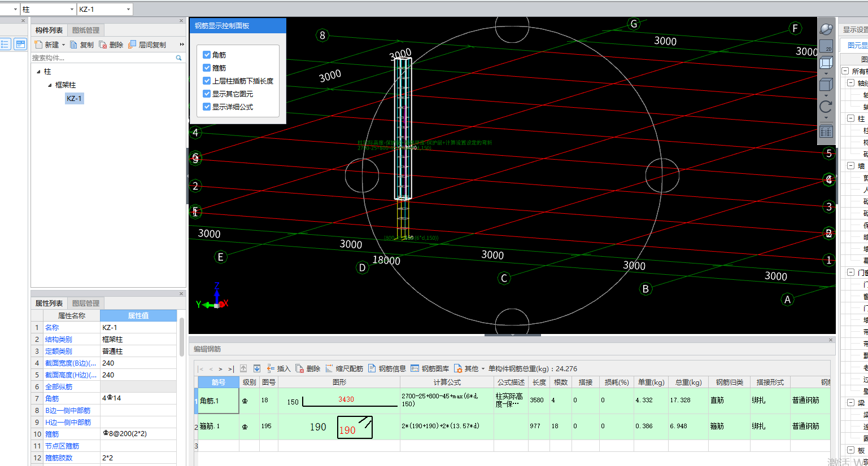Click the 复制 (copy) component icon
Image resolution: width=868 pixels, height=466 pixels.
point(73,45)
